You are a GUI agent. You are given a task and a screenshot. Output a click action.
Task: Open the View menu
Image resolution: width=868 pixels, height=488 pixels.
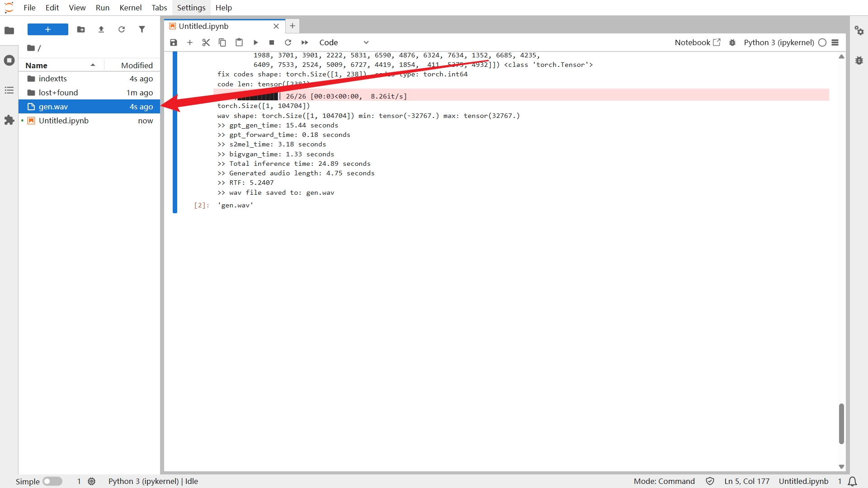click(x=77, y=8)
